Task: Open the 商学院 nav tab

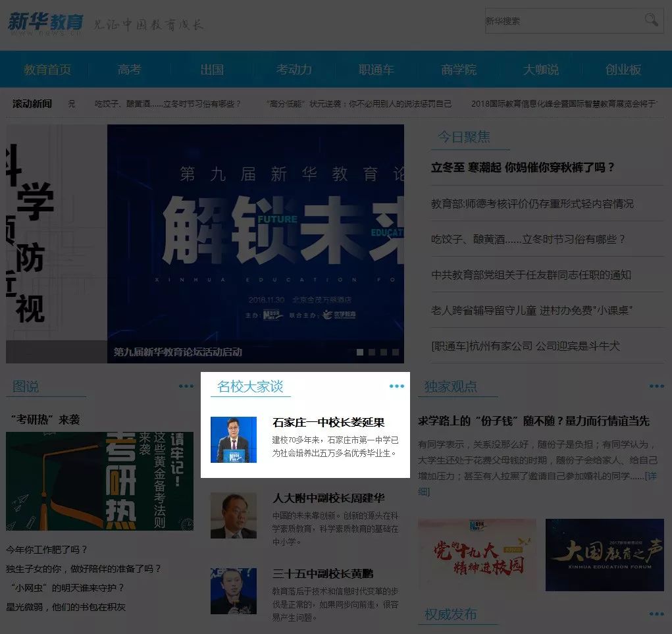Action: 459,69
